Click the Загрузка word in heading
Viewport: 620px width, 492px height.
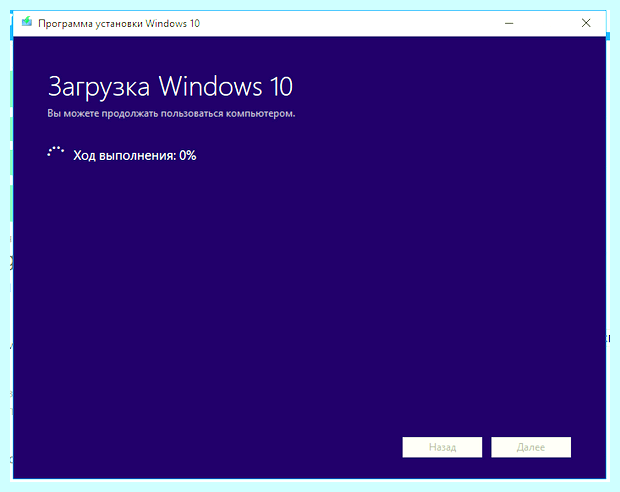(x=99, y=87)
